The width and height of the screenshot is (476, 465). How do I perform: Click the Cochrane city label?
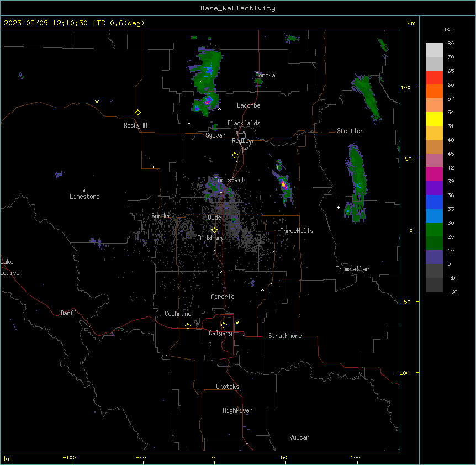tap(178, 314)
